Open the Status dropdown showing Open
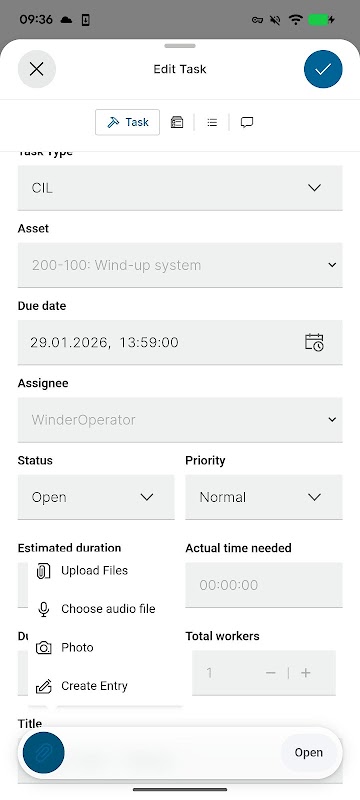Viewport: 360px width, 800px height. click(x=96, y=497)
